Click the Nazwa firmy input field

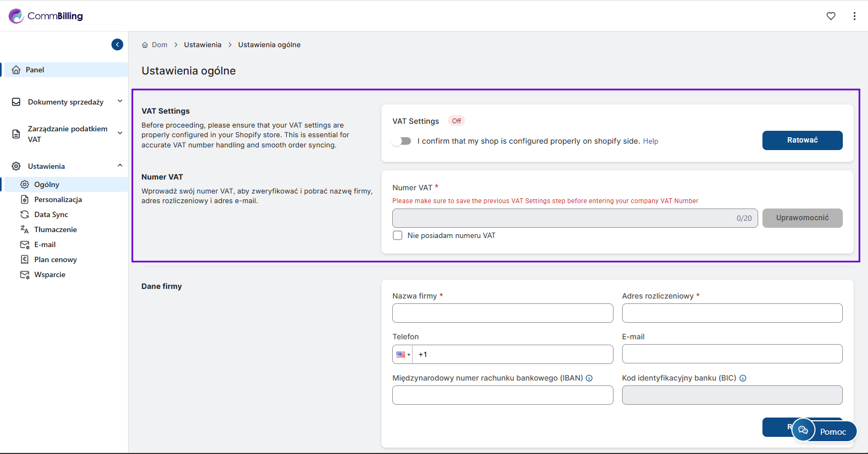tap(502, 313)
